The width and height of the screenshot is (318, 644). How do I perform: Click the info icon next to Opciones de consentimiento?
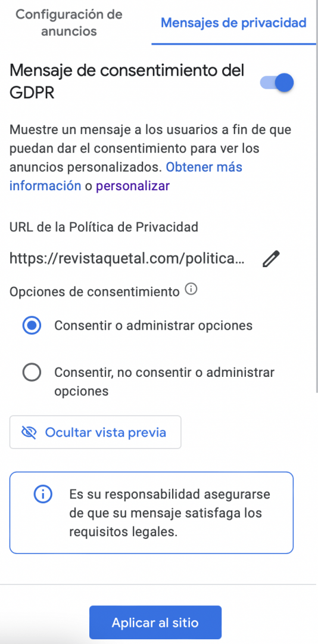pyautogui.click(x=191, y=290)
